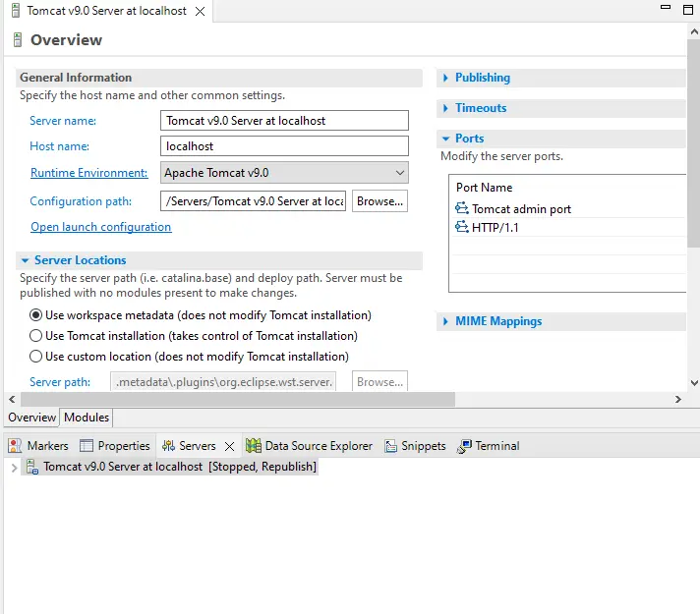Close the Servers view tab

(x=229, y=446)
